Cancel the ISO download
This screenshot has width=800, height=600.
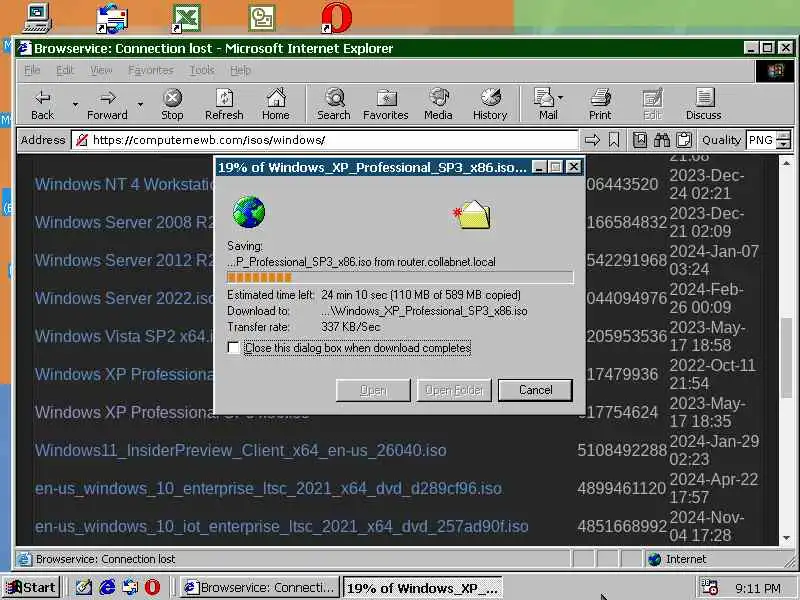535,390
